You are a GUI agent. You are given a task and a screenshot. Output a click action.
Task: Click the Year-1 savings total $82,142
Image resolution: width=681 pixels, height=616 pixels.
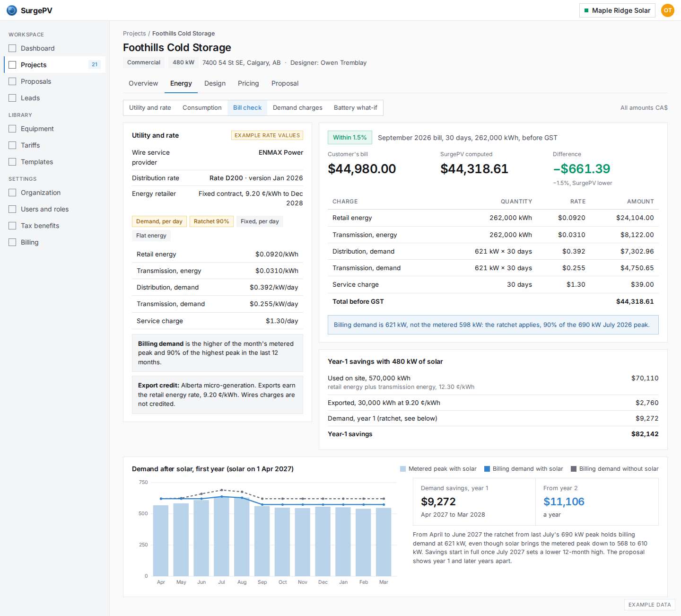(x=645, y=434)
